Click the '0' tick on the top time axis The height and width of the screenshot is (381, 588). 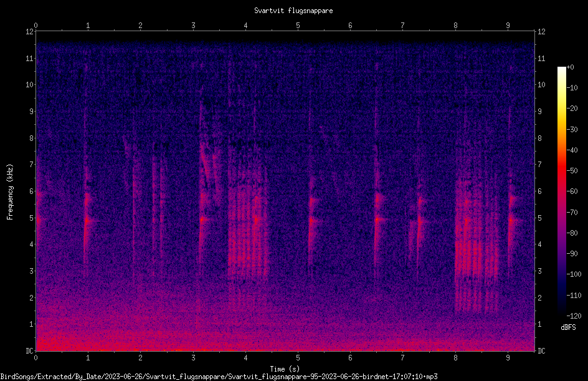(36, 26)
